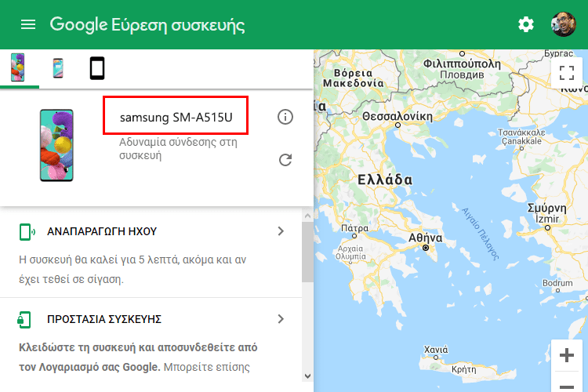Click the scrollbar up arrow in the options list
588x392 pixels.
308,216
